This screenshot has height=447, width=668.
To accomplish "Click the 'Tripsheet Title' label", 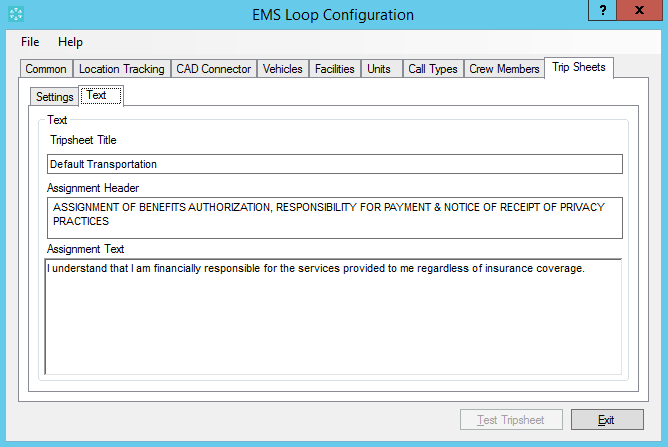I will coord(83,140).
